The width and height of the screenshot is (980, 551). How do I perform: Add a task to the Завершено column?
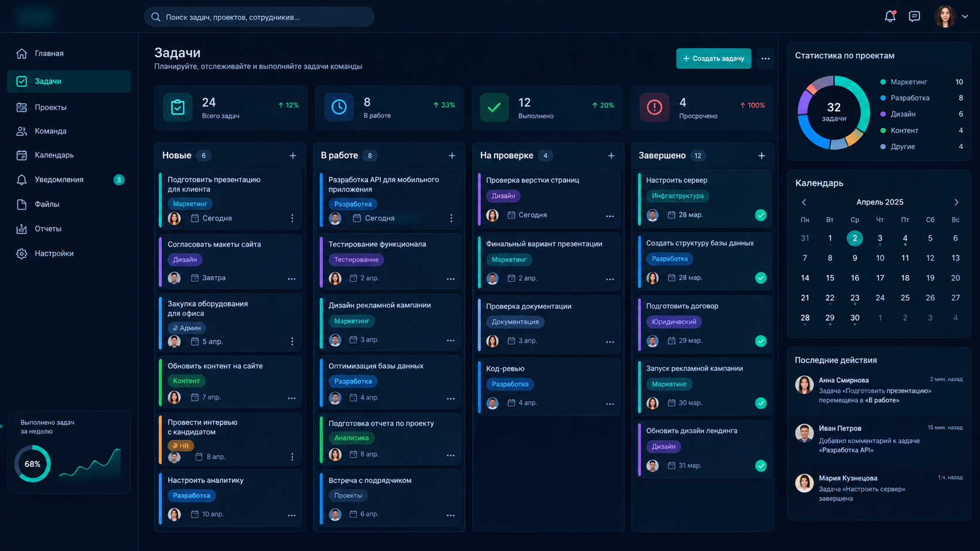761,156
